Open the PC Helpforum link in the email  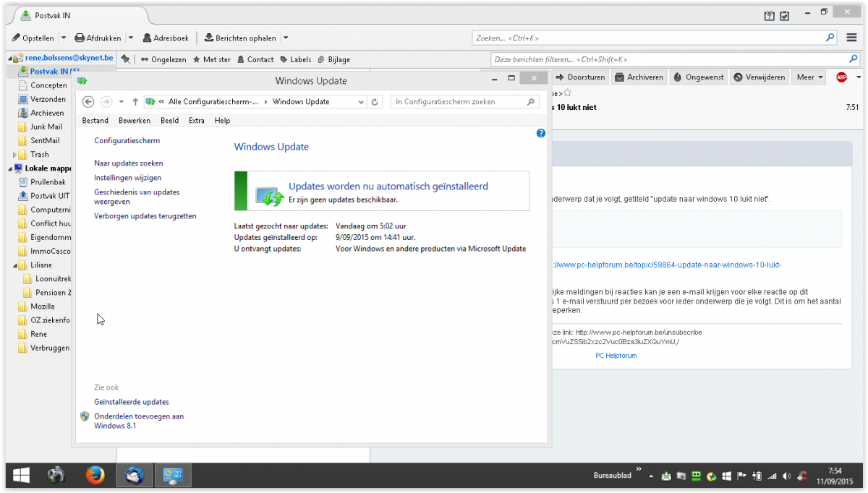pos(616,356)
